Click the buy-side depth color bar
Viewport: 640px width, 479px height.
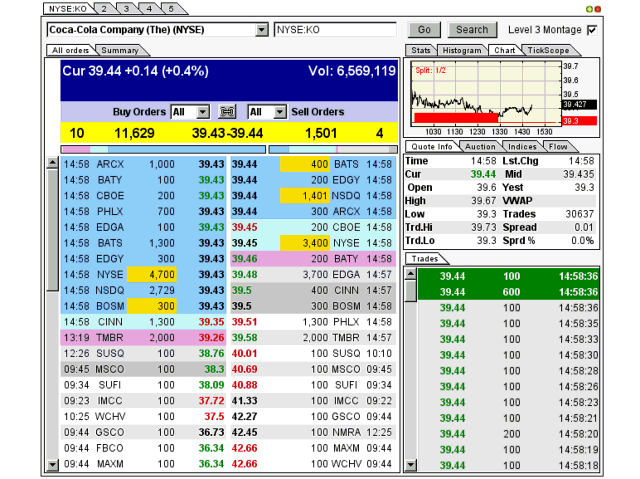pyautogui.click(x=163, y=149)
